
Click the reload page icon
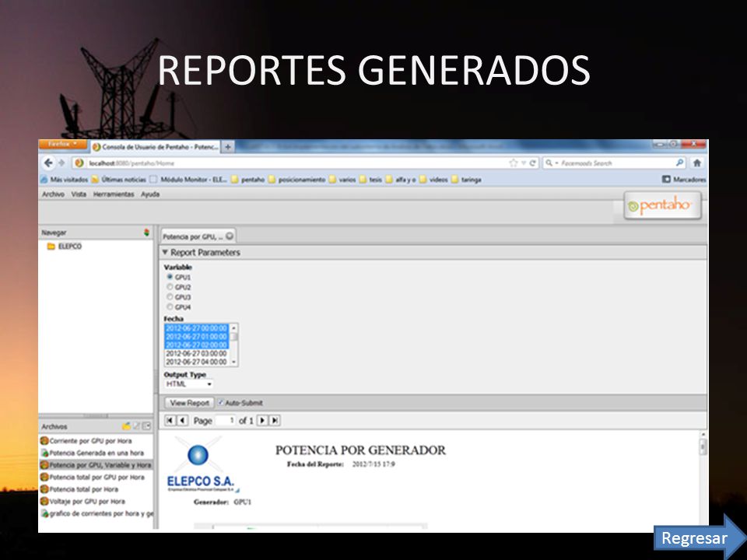click(x=532, y=163)
